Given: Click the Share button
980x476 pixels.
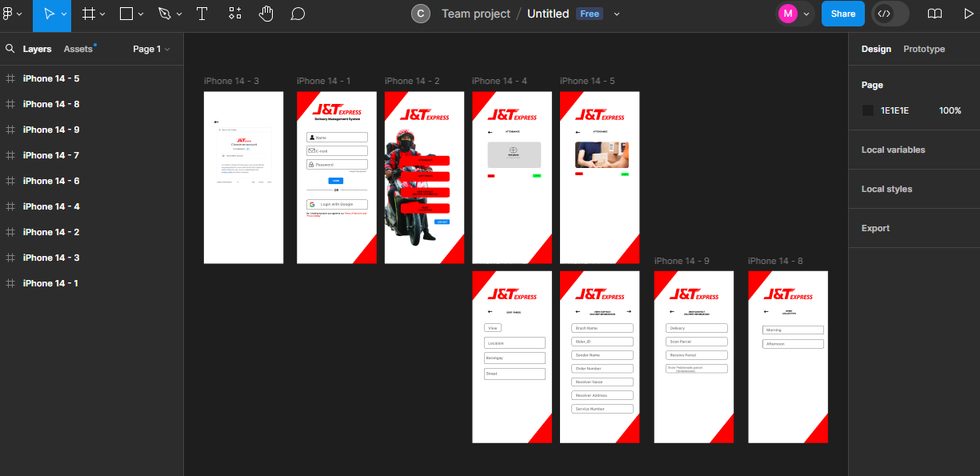Looking at the screenshot, I should click(x=843, y=14).
